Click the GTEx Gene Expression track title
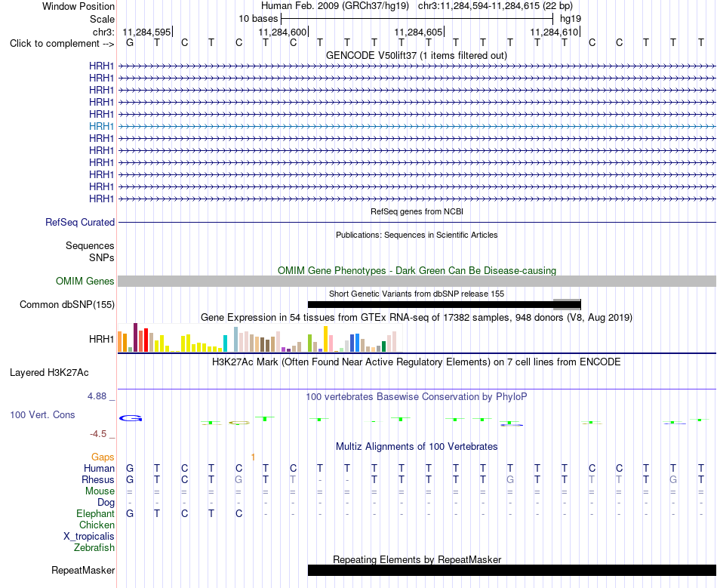Viewport: 717px width, 588px height. point(417,317)
